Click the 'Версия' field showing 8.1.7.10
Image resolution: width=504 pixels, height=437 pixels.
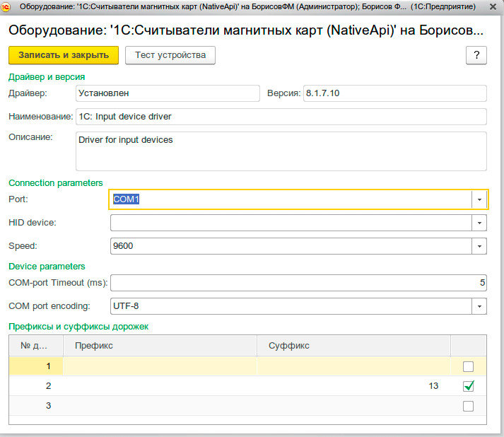(x=394, y=93)
